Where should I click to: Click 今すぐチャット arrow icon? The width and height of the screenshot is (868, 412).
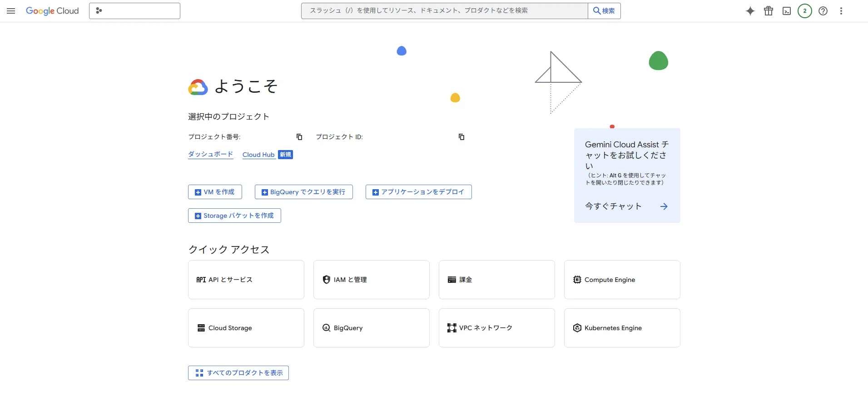(664, 206)
